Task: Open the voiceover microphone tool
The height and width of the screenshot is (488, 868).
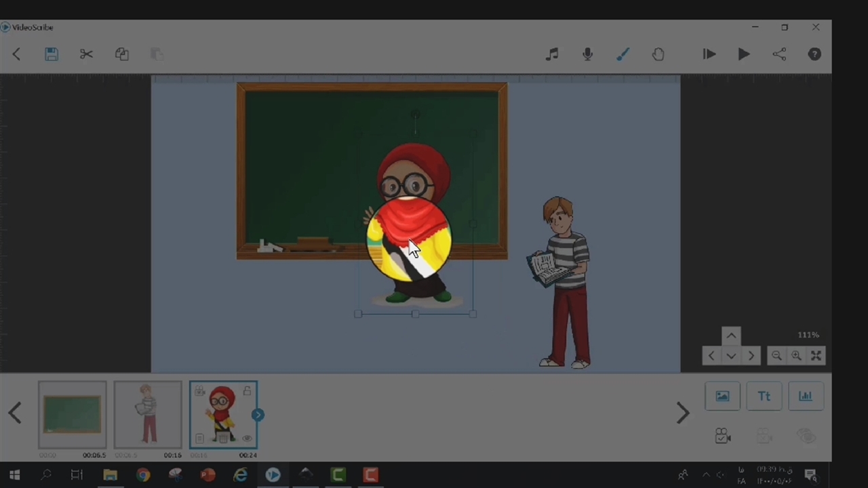Action: pos(587,54)
